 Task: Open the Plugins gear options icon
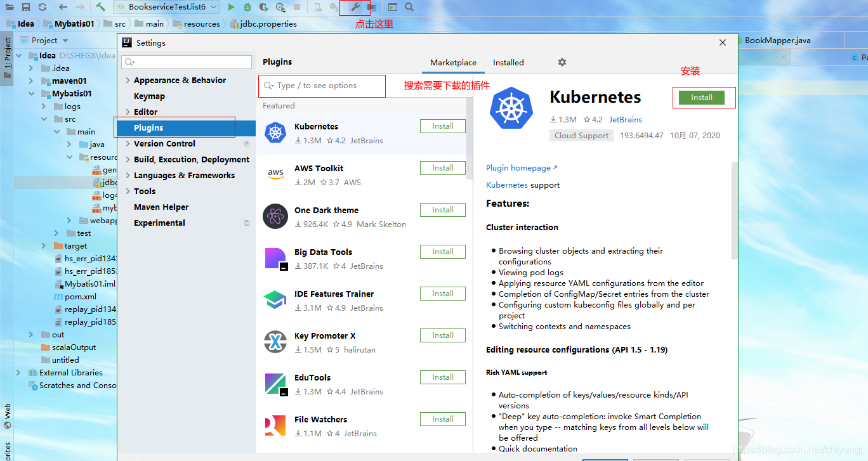click(562, 62)
